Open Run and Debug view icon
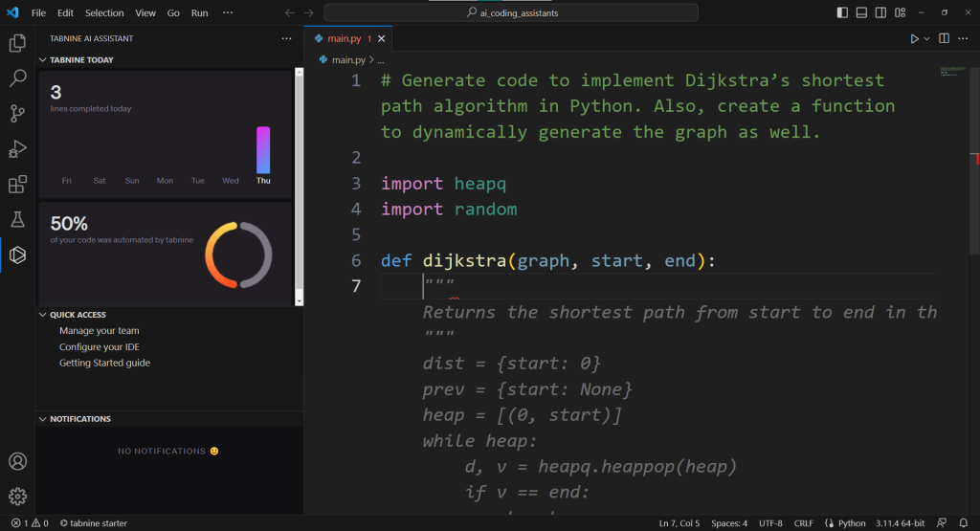This screenshot has height=531, width=980. 17,149
